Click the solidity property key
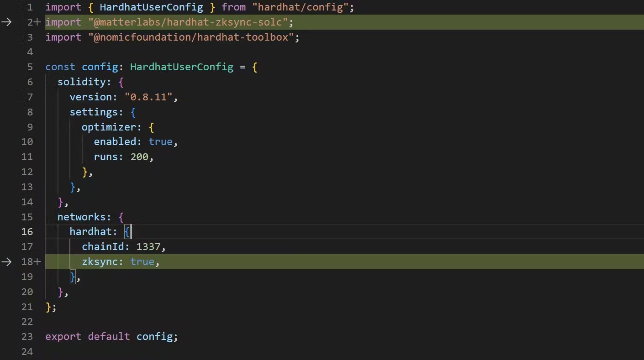 [x=82, y=82]
